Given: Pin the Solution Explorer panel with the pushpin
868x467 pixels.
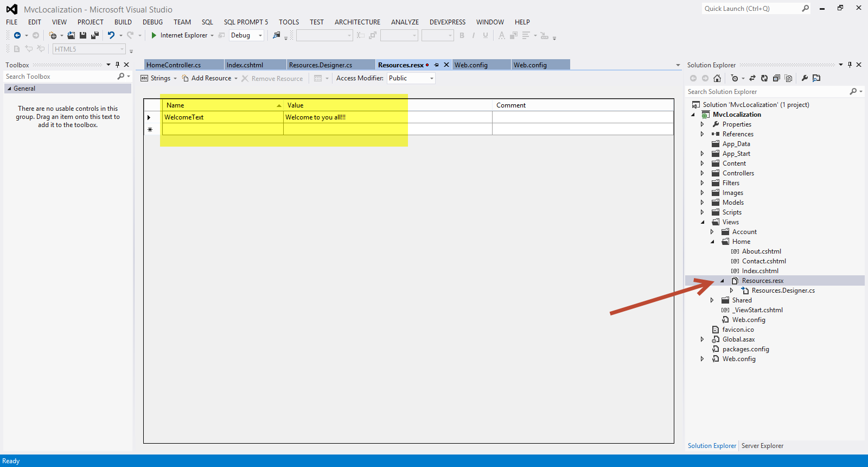Looking at the screenshot, I should coord(850,65).
